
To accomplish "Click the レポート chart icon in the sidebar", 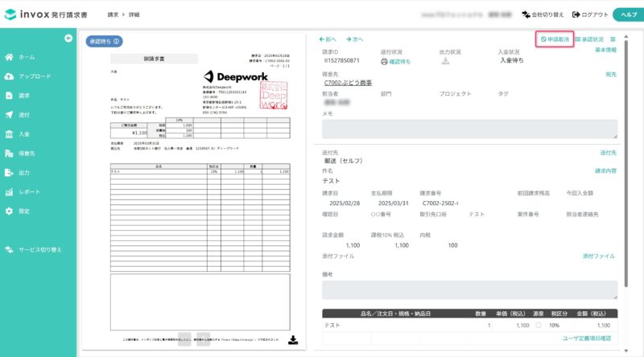I will [9, 192].
